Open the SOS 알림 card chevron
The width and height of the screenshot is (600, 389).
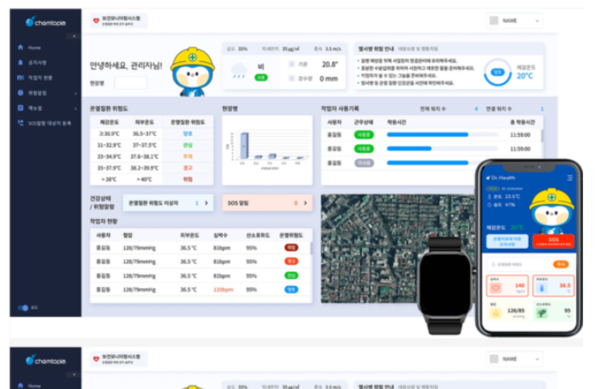305,203
